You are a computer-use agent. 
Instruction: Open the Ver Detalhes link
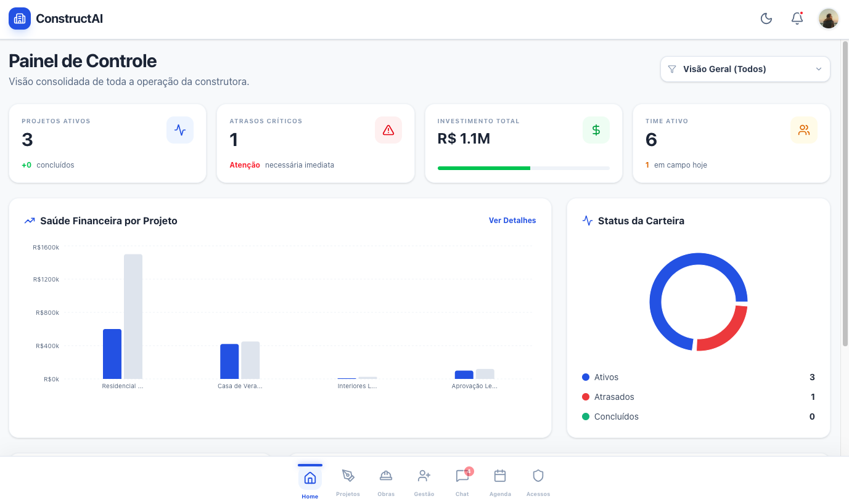click(x=512, y=221)
